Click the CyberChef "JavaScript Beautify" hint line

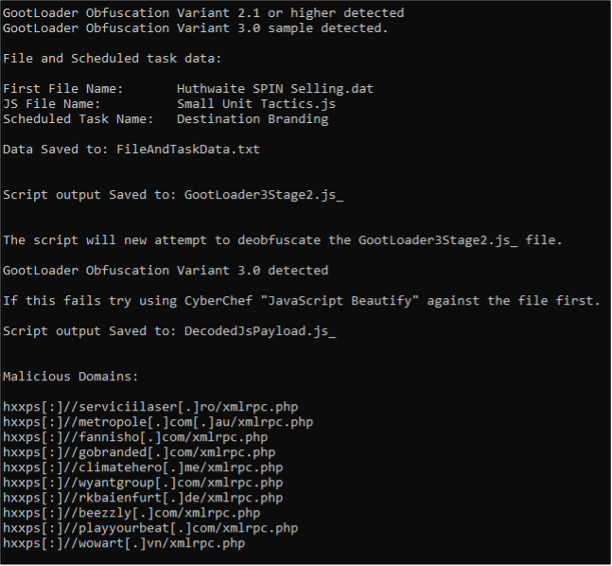(x=301, y=301)
